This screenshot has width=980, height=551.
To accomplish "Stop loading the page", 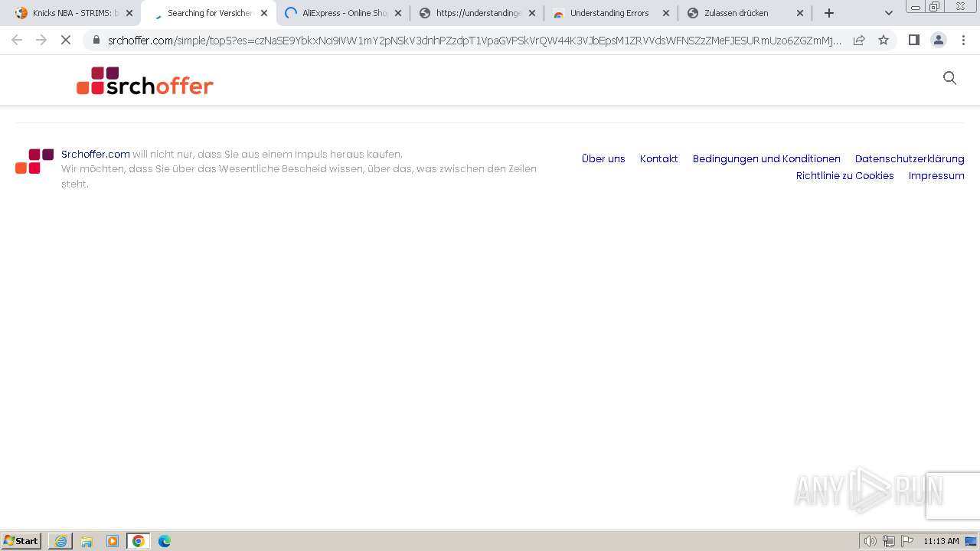I will tap(66, 40).
